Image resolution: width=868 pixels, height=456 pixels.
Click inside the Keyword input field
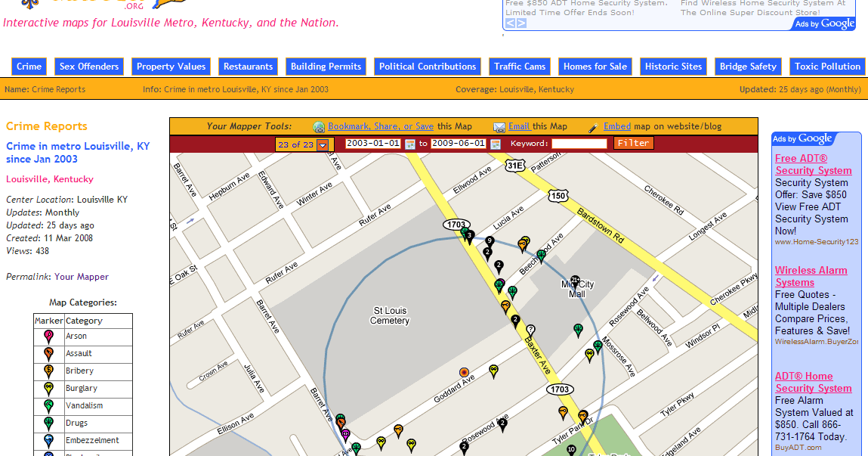point(579,143)
